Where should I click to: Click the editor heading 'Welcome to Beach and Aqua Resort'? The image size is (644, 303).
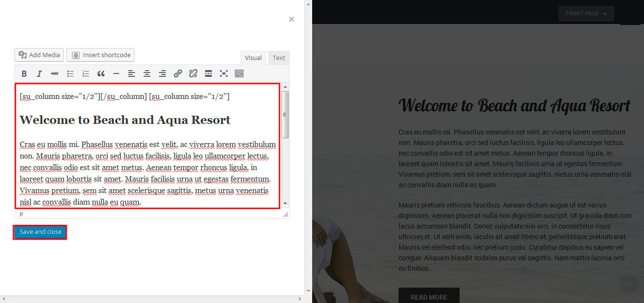[125, 120]
